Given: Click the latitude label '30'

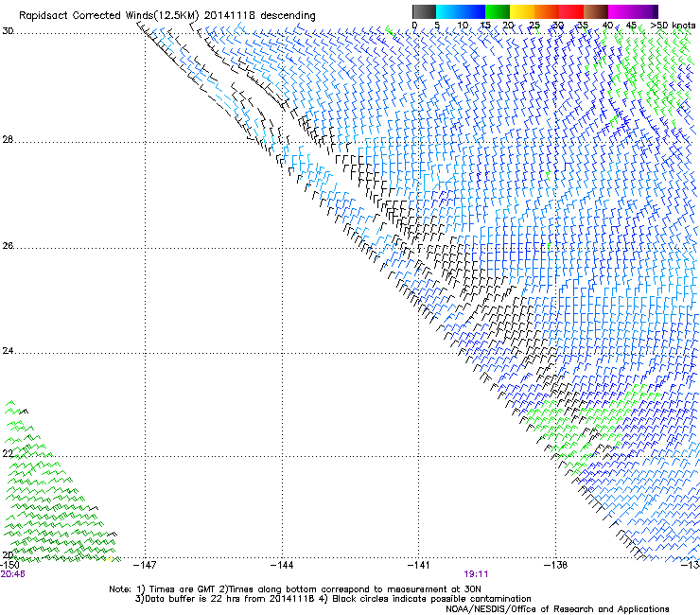Looking at the screenshot, I should [x=8, y=31].
